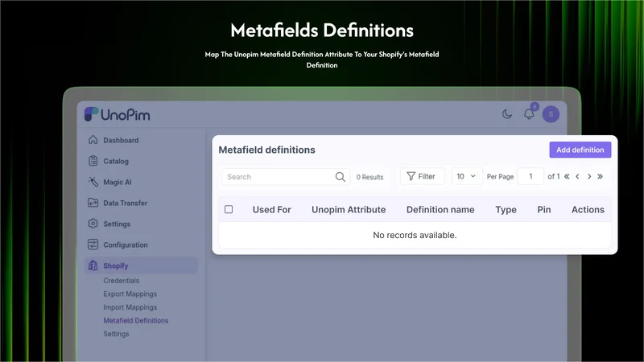Screen dimensions: 644x362
Task: Sort by Definition name column
Action: (x=440, y=209)
